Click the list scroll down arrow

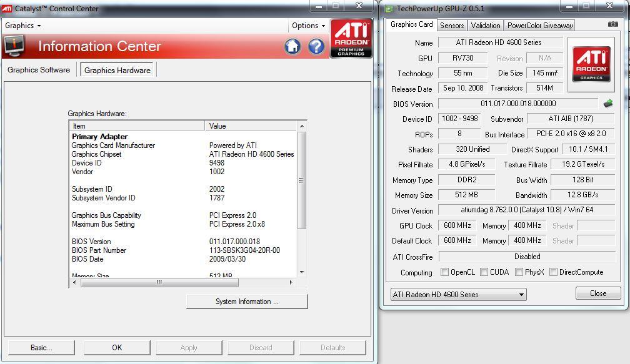point(302,272)
